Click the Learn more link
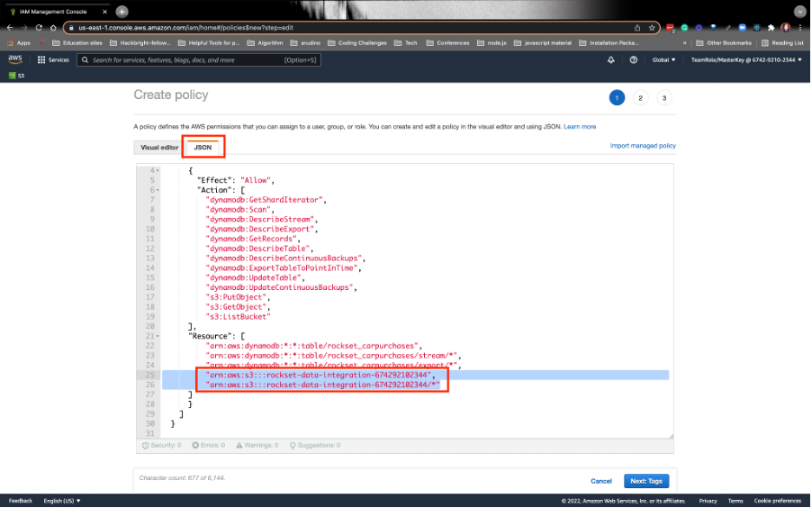 pyautogui.click(x=580, y=127)
